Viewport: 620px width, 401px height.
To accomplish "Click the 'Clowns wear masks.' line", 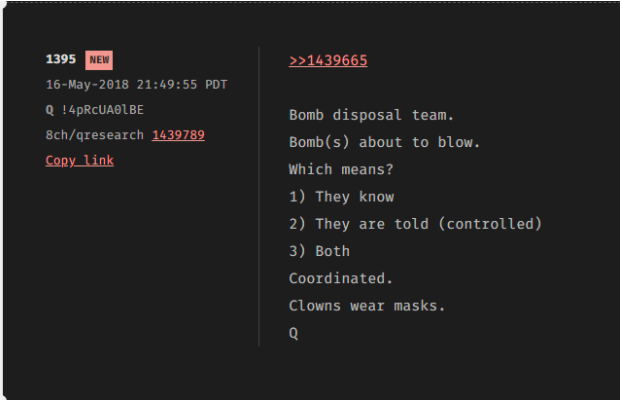I will (x=364, y=306).
